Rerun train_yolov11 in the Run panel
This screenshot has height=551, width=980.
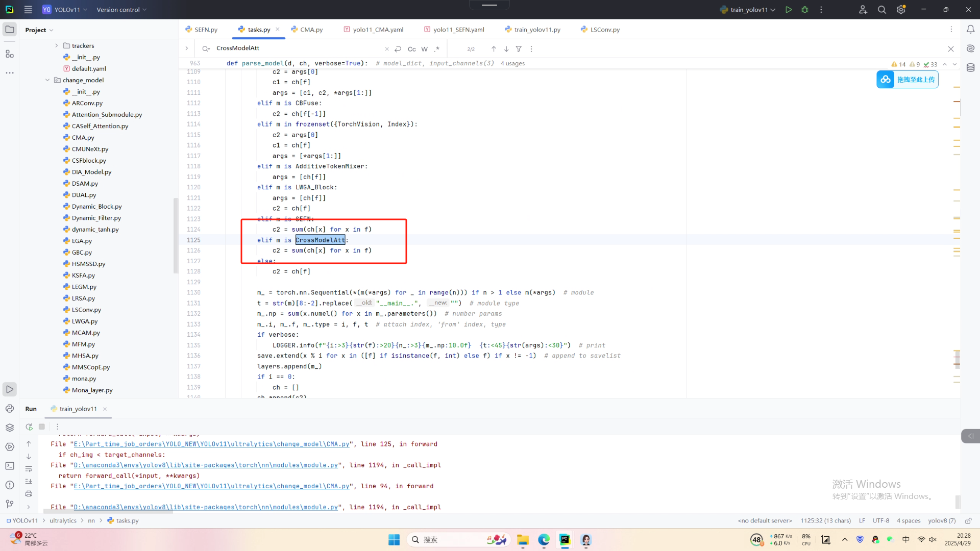point(29,427)
